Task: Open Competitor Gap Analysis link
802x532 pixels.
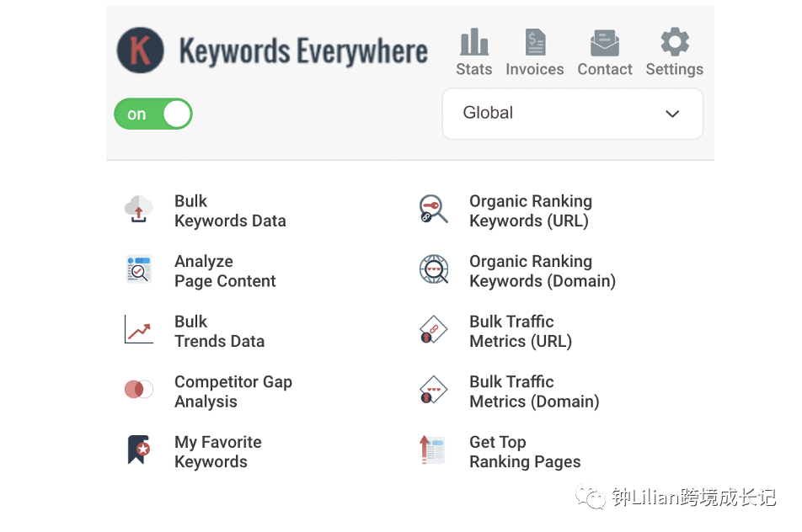Action: [233, 392]
